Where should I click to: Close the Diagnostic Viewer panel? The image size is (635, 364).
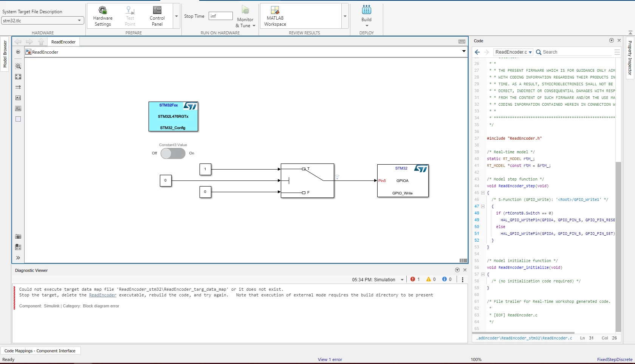465,270
